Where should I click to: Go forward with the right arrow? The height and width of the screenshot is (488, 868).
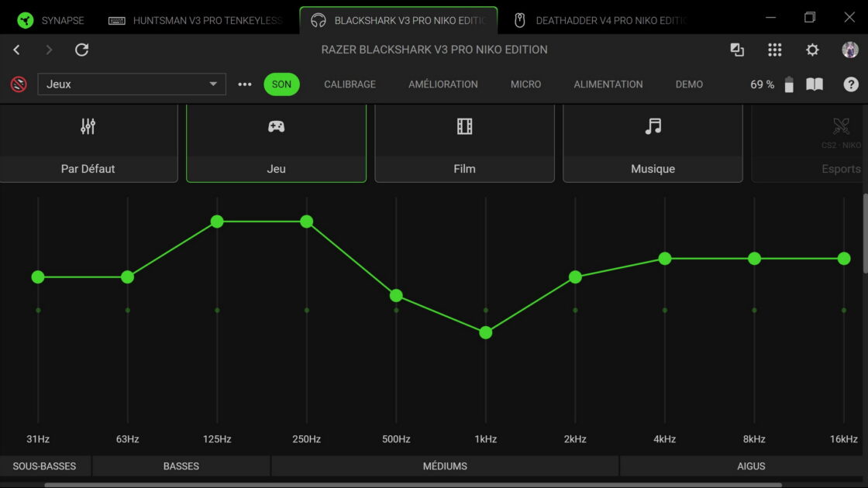click(49, 50)
